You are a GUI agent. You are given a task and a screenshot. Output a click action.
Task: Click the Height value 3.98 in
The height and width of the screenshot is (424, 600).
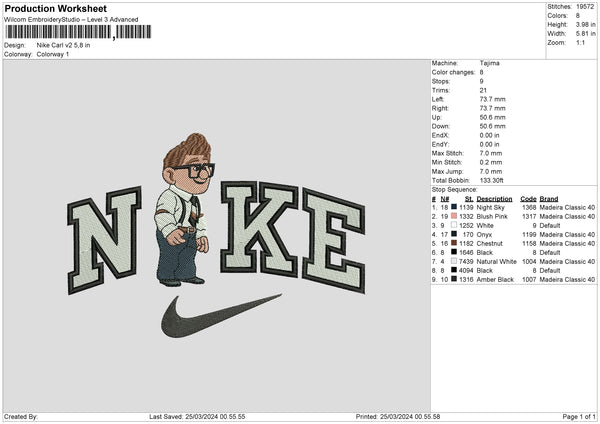point(585,24)
